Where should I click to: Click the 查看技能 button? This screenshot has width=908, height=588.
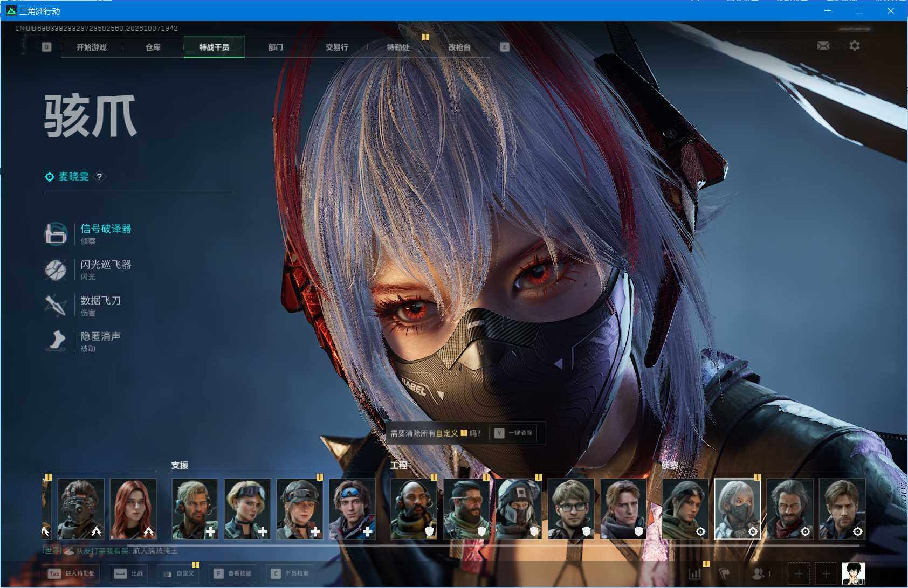click(x=233, y=573)
